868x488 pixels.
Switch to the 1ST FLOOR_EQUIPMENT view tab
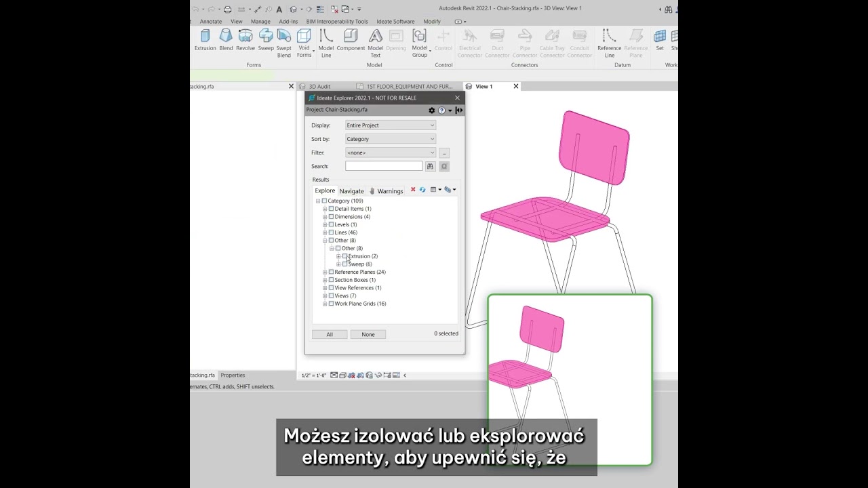click(x=409, y=87)
